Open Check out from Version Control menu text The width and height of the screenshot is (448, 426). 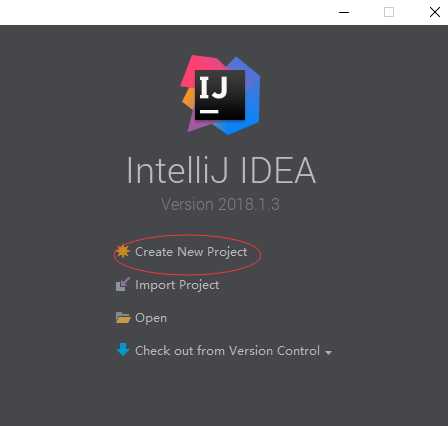(227, 351)
